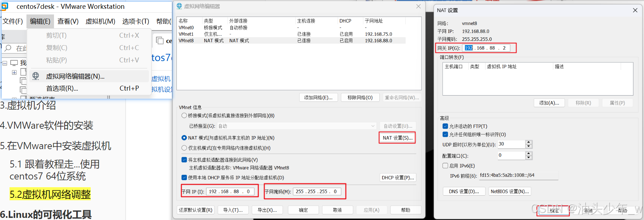Click the VMware Workstation logo in title bar
The height and width of the screenshot is (220, 644).
[x=4, y=6]
